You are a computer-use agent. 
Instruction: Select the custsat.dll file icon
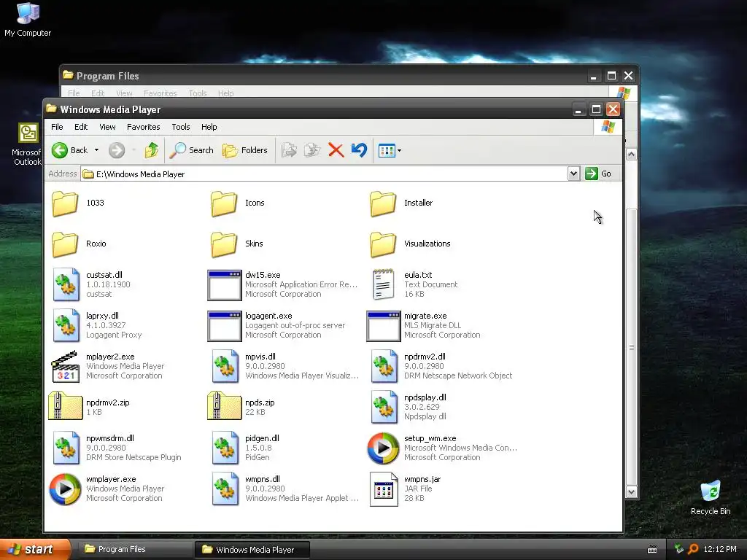click(66, 284)
